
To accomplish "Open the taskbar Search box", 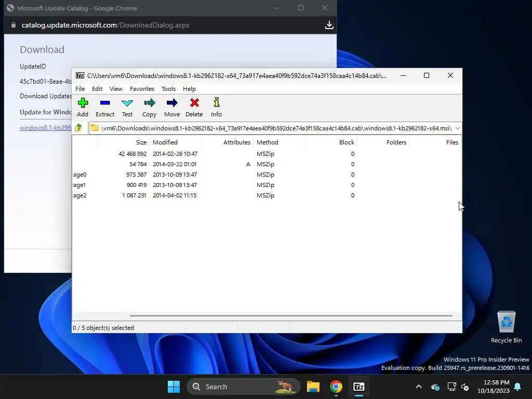I will 243,387.
